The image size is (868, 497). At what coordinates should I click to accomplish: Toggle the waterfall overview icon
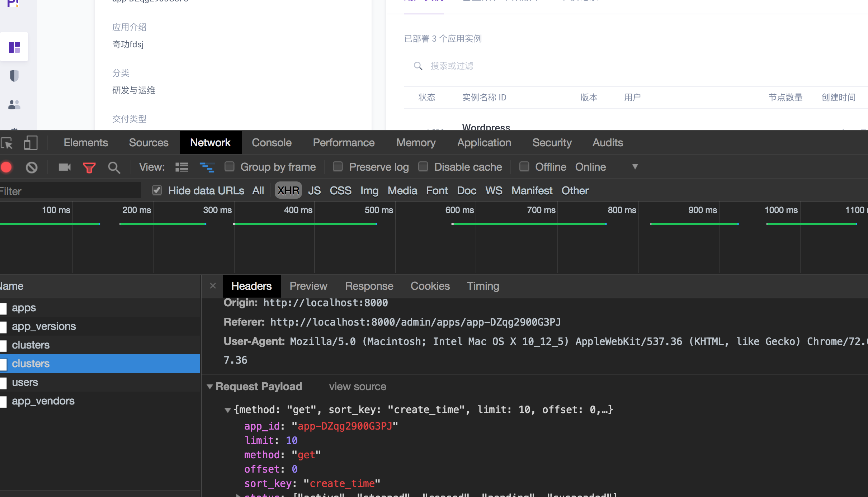pyautogui.click(x=207, y=167)
